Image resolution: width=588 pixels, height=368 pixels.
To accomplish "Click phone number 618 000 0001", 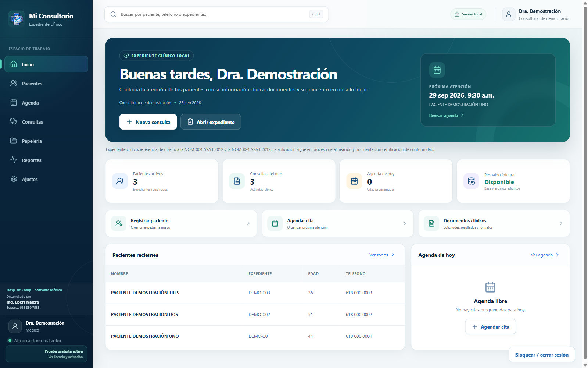I will tap(359, 336).
